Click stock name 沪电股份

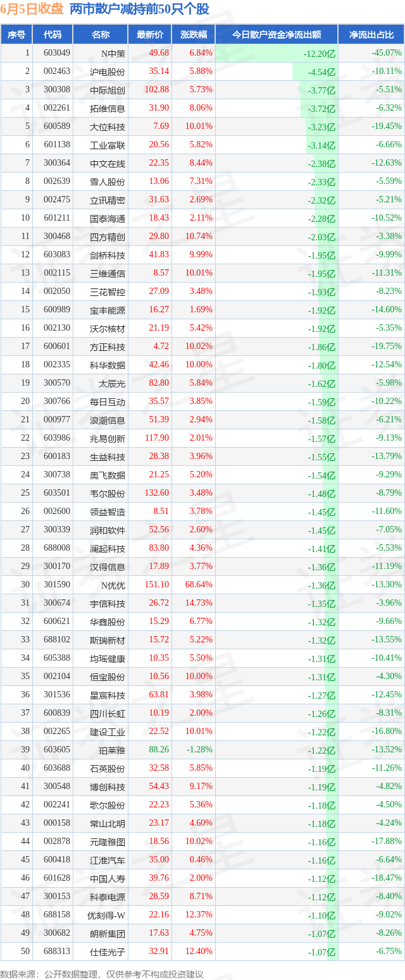pyautogui.click(x=108, y=71)
